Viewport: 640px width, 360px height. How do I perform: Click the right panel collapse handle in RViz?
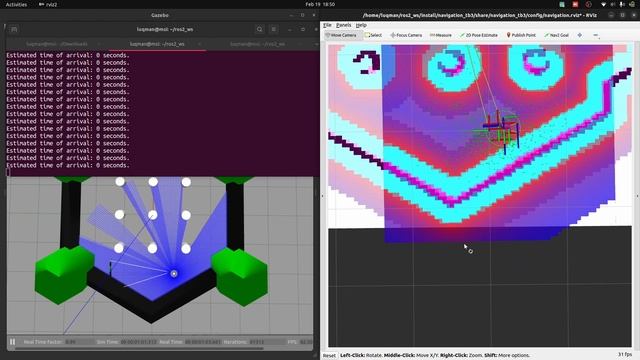tap(637, 196)
